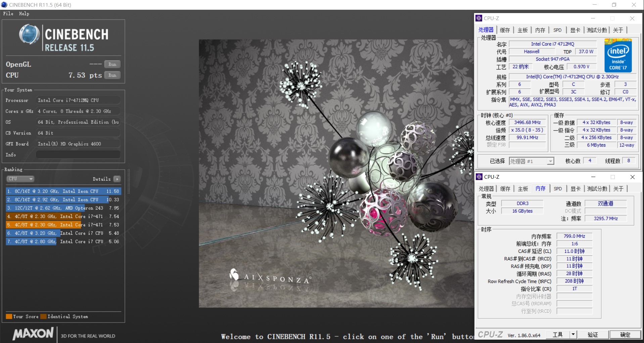Screen dimensions: 644x343
Task: Restore down the Cinebench window
Action: (x=614, y=5)
